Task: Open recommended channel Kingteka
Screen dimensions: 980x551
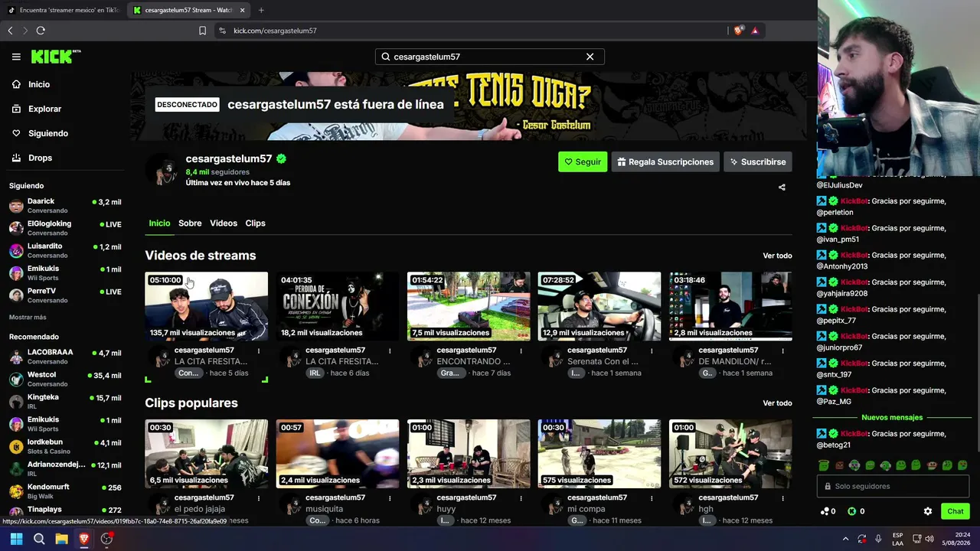Action: point(65,402)
